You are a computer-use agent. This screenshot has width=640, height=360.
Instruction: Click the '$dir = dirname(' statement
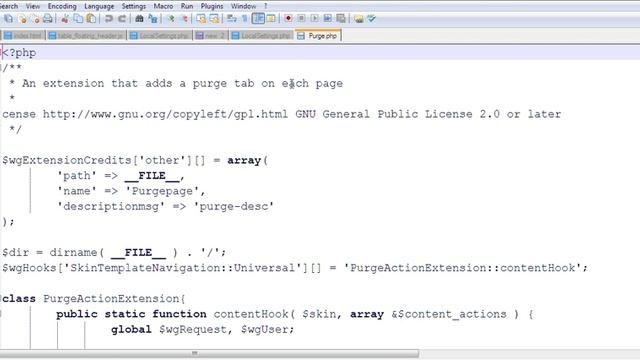pyautogui.click(x=53, y=253)
